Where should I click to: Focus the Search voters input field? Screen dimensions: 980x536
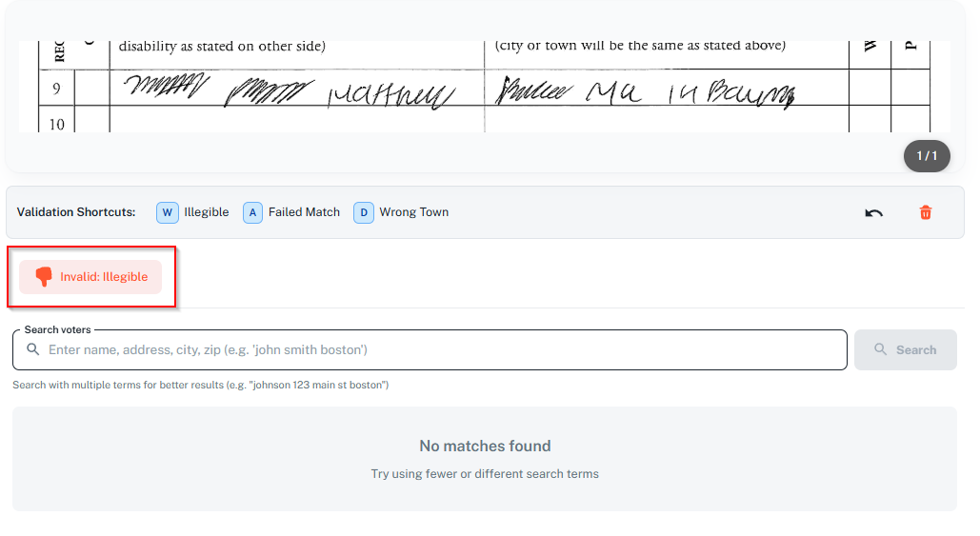(438, 350)
